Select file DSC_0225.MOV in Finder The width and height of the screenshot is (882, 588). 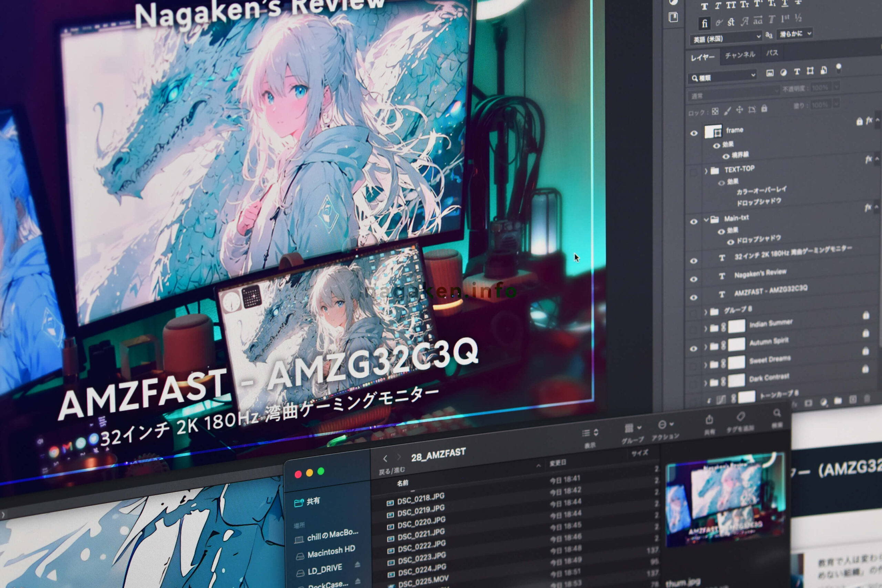418,582
